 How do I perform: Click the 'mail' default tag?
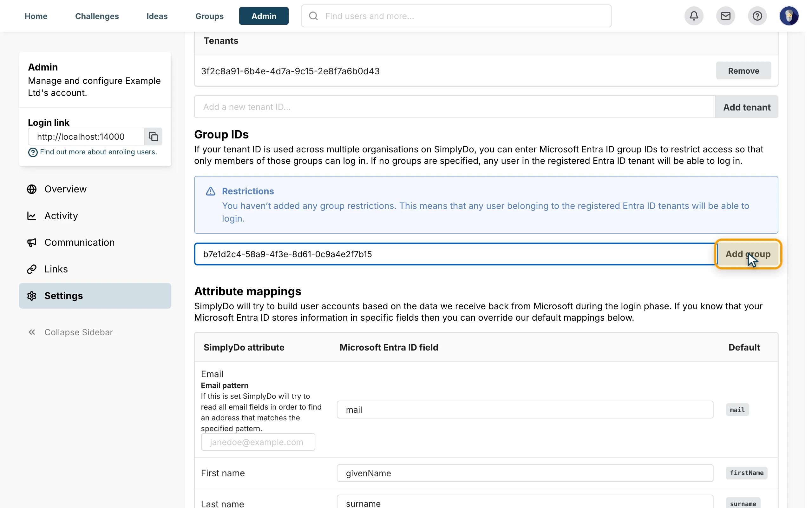pos(737,410)
